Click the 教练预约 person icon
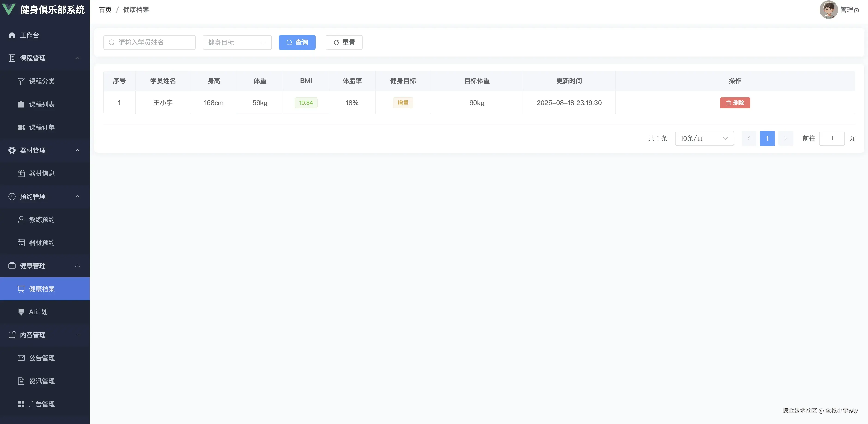The width and height of the screenshot is (868, 424). [21, 220]
